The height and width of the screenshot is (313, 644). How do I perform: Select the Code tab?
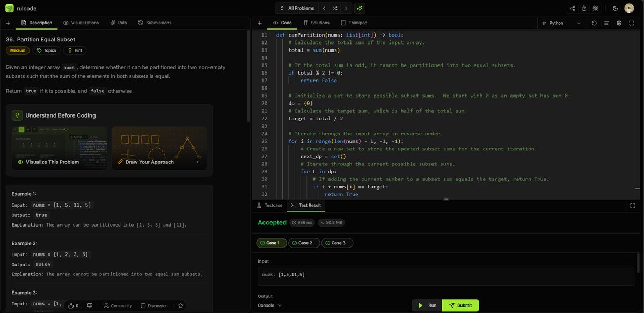(282, 23)
